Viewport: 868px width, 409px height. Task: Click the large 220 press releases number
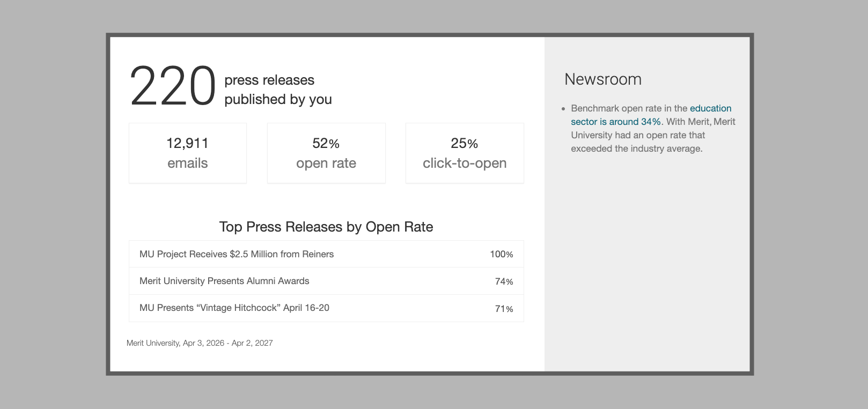172,86
